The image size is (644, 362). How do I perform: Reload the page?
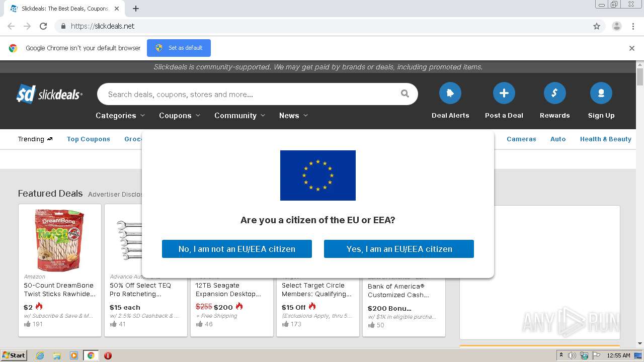pyautogui.click(x=43, y=26)
